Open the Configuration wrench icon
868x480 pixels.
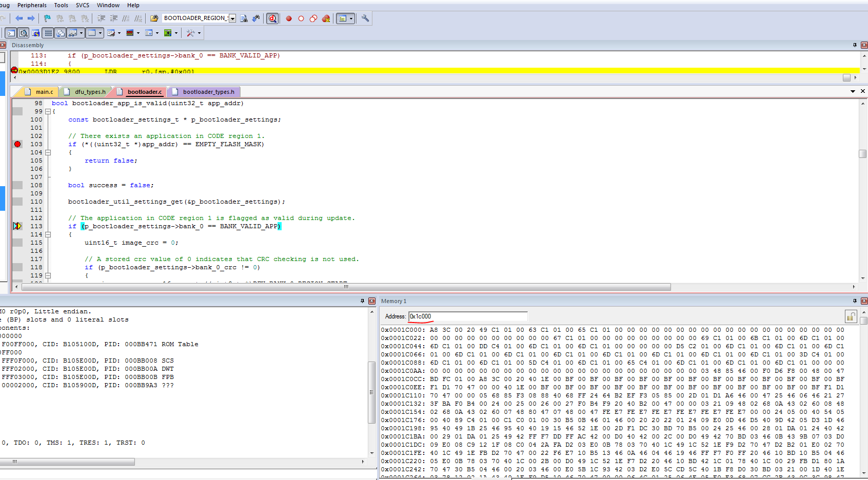pos(365,18)
